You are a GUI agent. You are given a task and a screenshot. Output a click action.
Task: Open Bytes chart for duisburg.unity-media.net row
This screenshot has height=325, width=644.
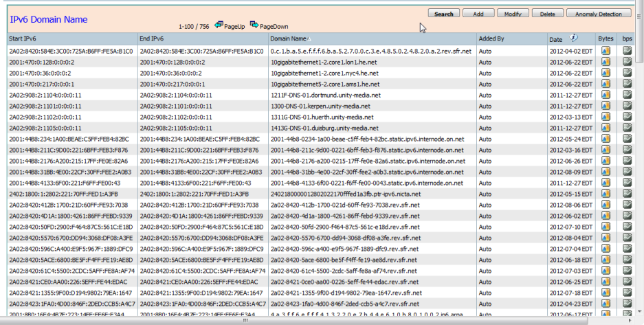click(606, 128)
